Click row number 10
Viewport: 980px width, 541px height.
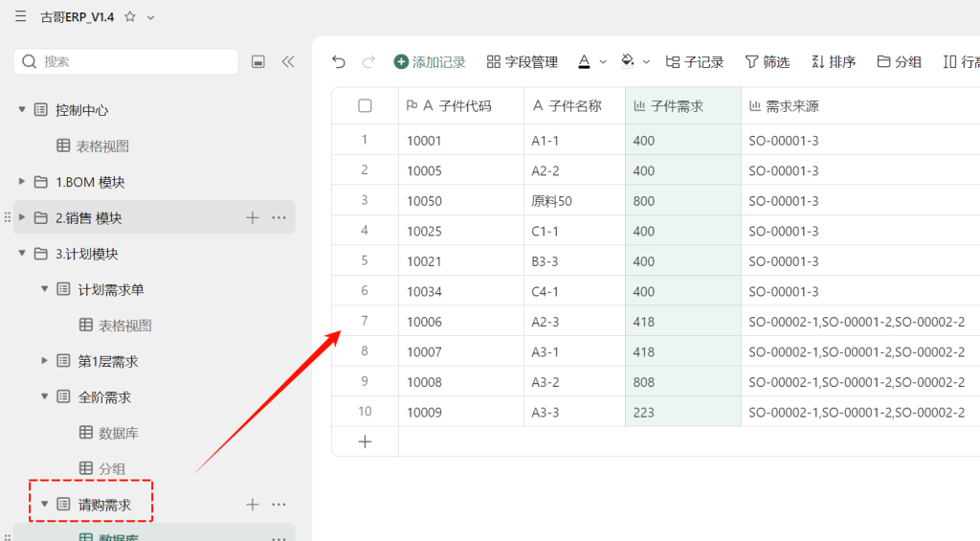pyautogui.click(x=365, y=411)
